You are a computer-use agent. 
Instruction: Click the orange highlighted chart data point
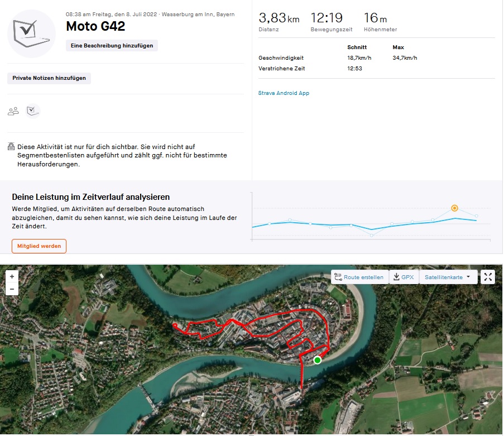coord(454,208)
